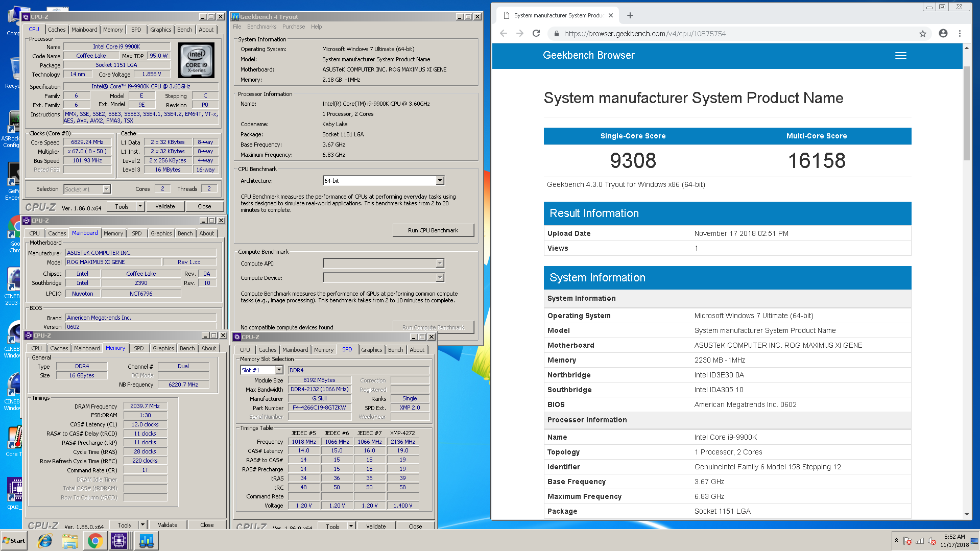Select Mainboard tab in SPD CPU-Z window
980x551 pixels.
click(295, 350)
